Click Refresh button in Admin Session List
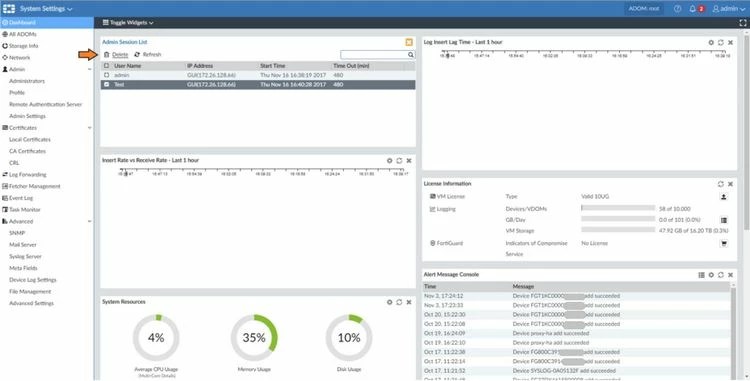This screenshot has width=750, height=381. 148,55
